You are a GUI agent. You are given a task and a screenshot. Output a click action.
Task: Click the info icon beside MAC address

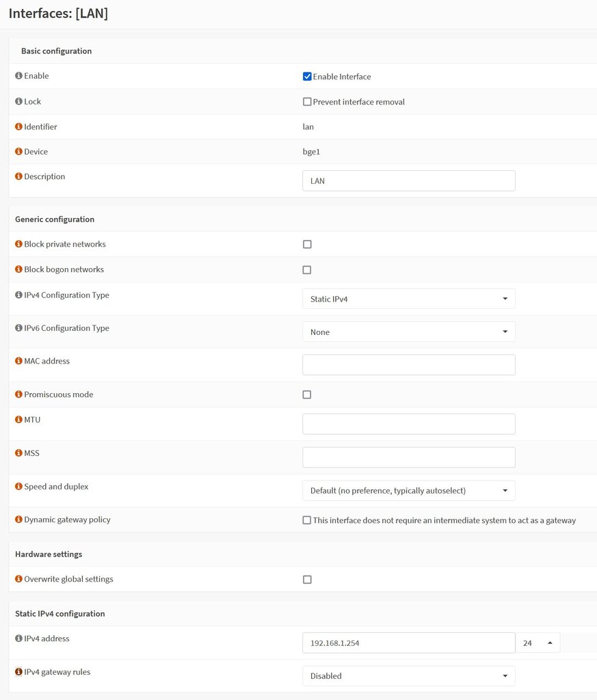(18, 361)
